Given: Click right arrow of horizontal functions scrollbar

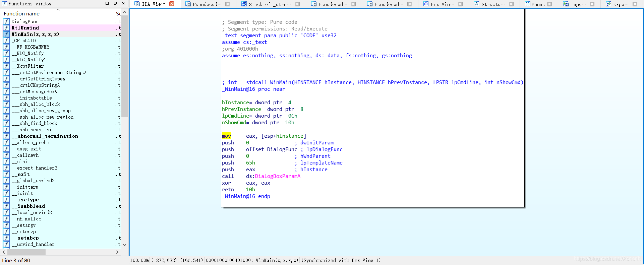Looking at the screenshot, I should (x=117, y=252).
